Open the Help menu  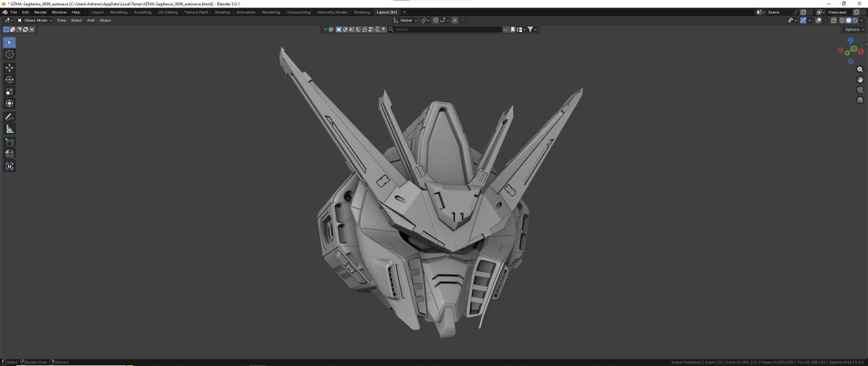76,12
